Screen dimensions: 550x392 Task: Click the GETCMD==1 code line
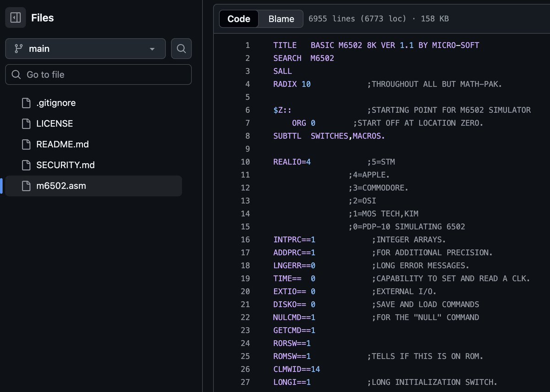pyautogui.click(x=294, y=330)
